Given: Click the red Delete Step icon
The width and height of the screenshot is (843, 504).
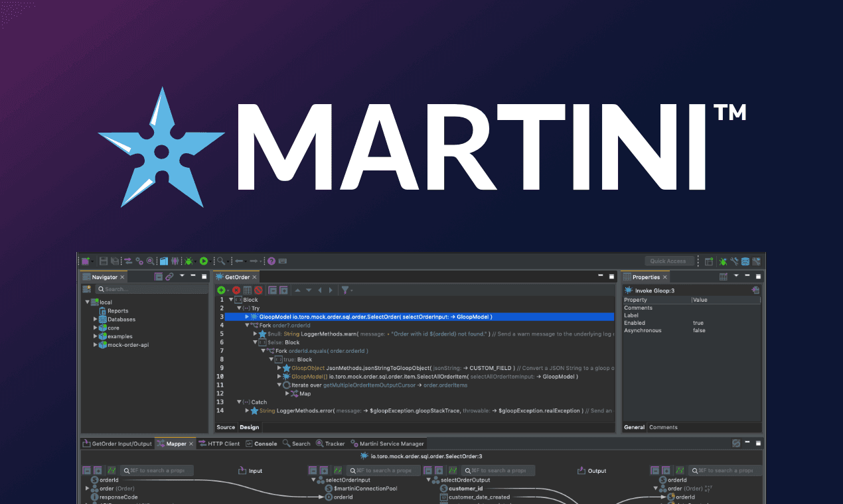Looking at the screenshot, I should 236,290.
